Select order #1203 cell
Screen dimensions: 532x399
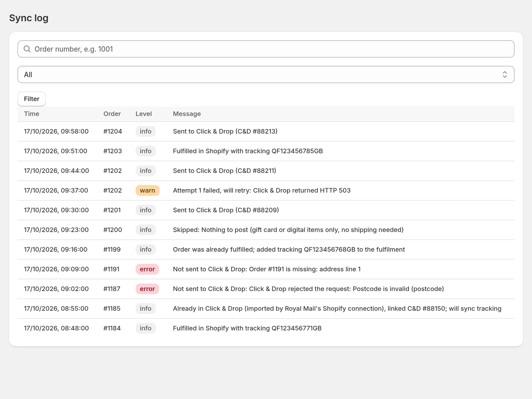coord(113,151)
